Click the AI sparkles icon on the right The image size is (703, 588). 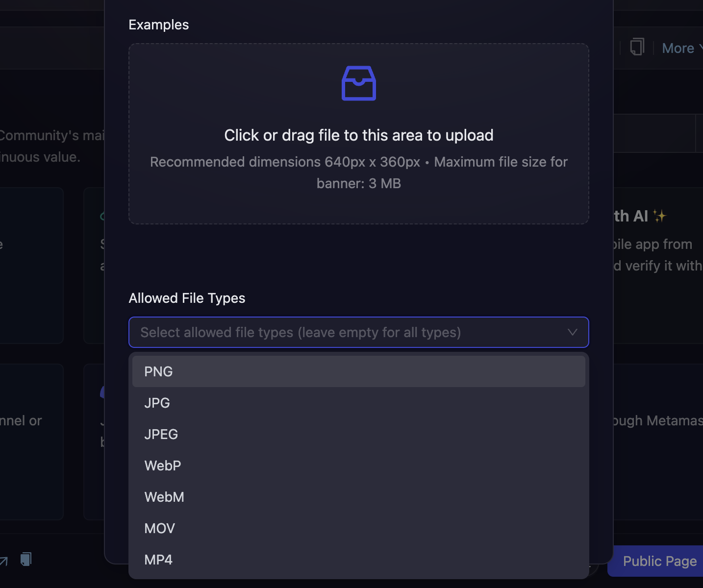click(x=659, y=215)
